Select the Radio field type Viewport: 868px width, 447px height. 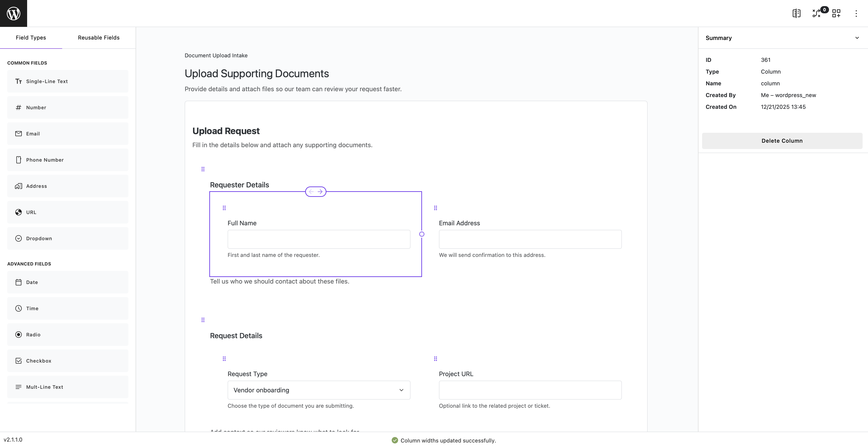(x=67, y=334)
